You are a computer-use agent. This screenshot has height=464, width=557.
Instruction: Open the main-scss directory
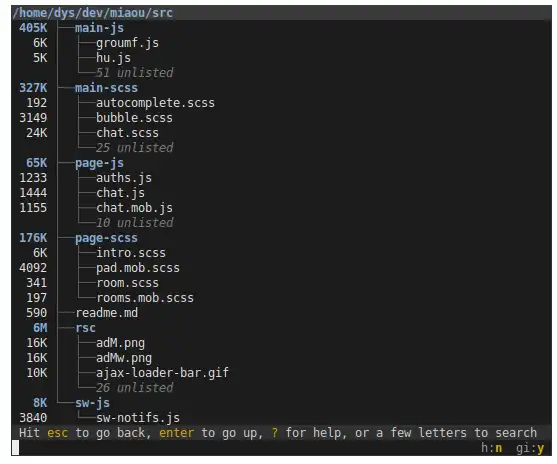click(x=106, y=88)
